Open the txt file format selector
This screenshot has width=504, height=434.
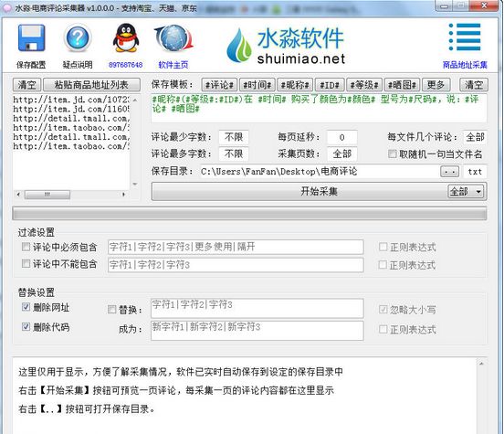[x=475, y=172]
